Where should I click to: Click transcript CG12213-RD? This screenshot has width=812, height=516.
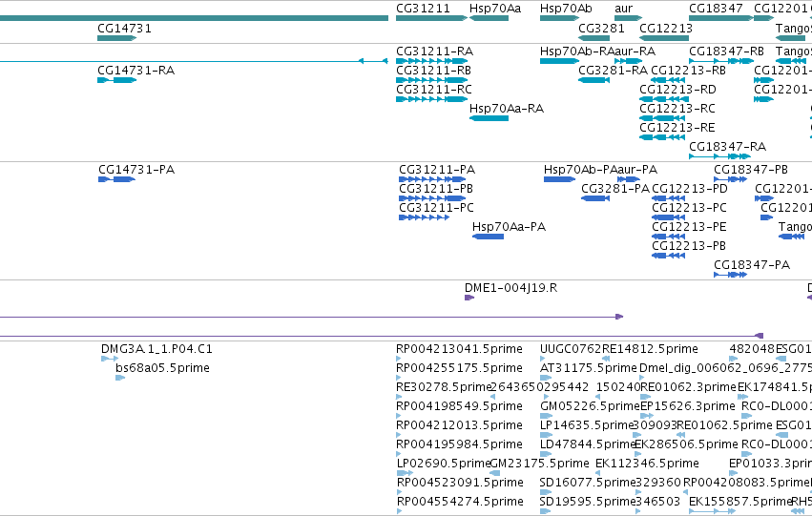662,99
